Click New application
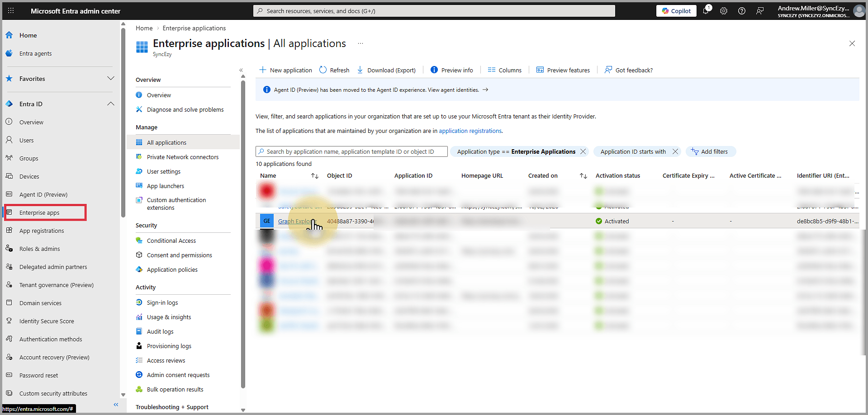 pyautogui.click(x=285, y=70)
